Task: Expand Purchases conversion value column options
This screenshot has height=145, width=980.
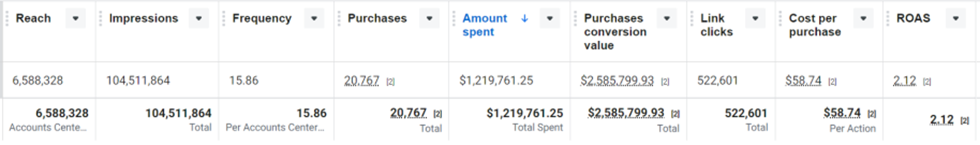Action: pyautogui.click(x=667, y=19)
